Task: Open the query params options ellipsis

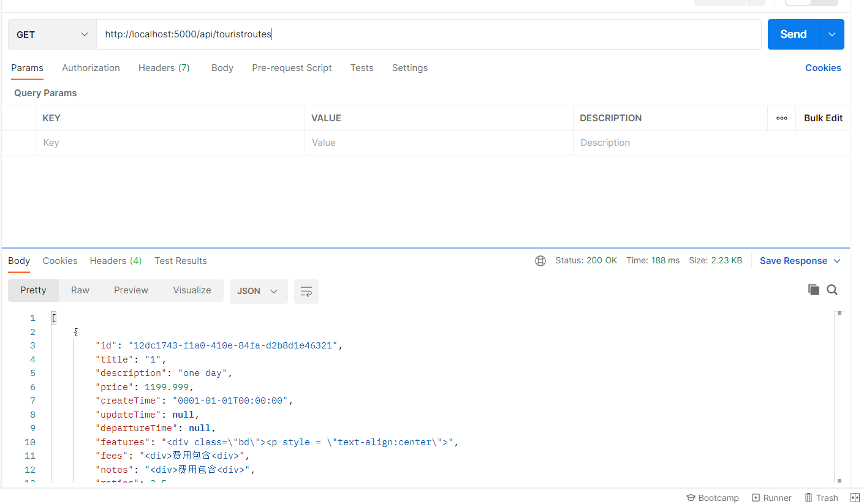Action: [x=782, y=118]
